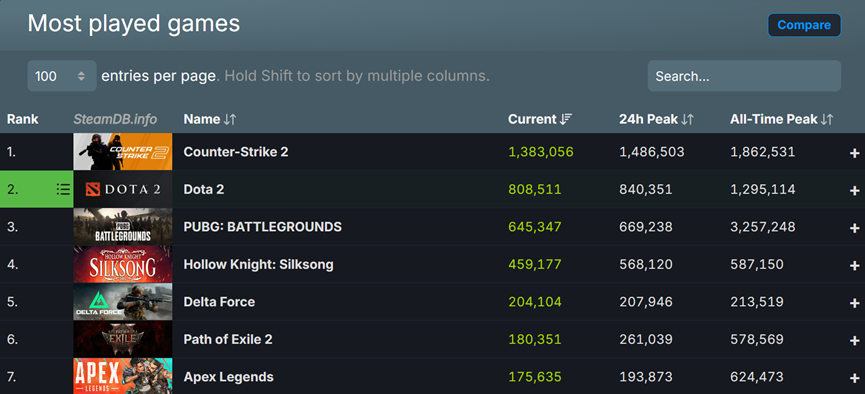Select all-time peak value 1,862,531
865x394 pixels.
coord(762,152)
